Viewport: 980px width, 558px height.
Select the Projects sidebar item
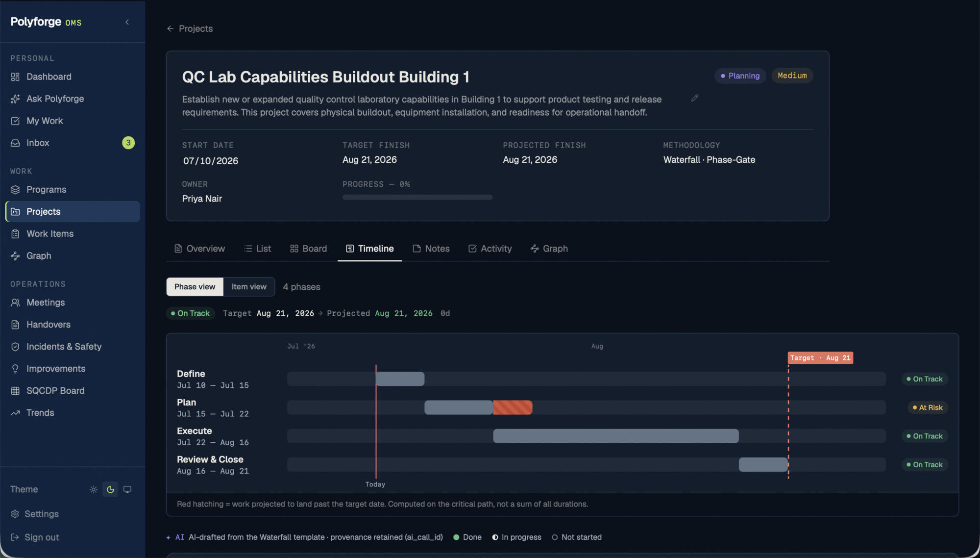[x=73, y=211]
